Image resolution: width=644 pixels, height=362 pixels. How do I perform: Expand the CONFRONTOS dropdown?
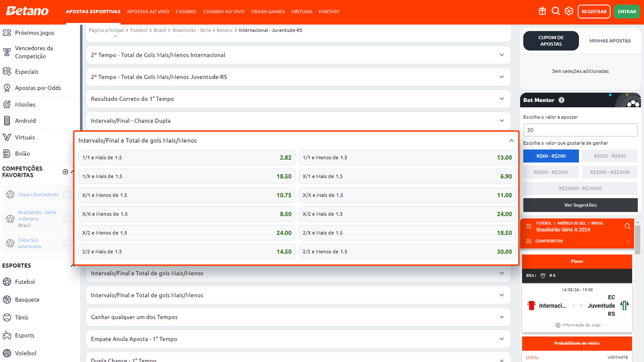point(628,241)
